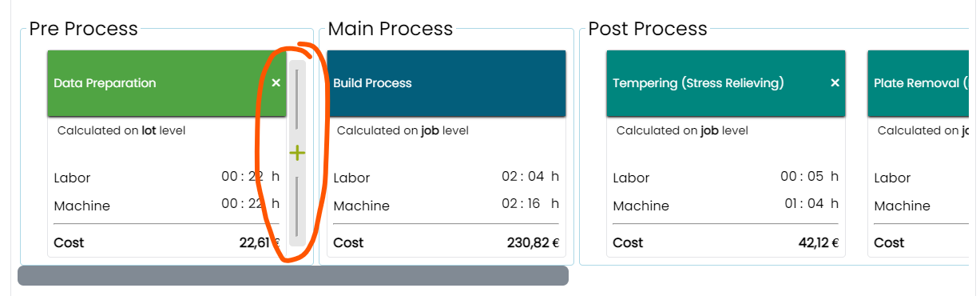Edit Data Preparation Machine time field
This screenshot has height=296, width=980.
coord(250,204)
